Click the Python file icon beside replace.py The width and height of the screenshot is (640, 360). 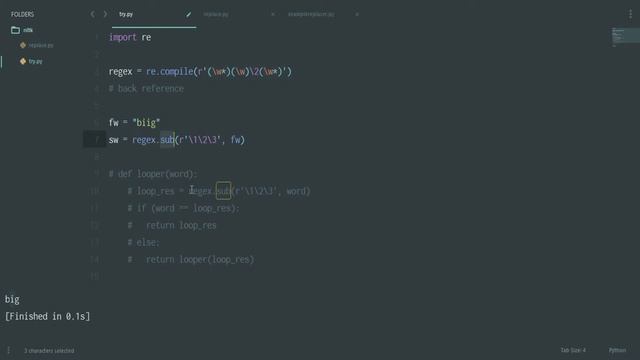pyautogui.click(x=23, y=45)
